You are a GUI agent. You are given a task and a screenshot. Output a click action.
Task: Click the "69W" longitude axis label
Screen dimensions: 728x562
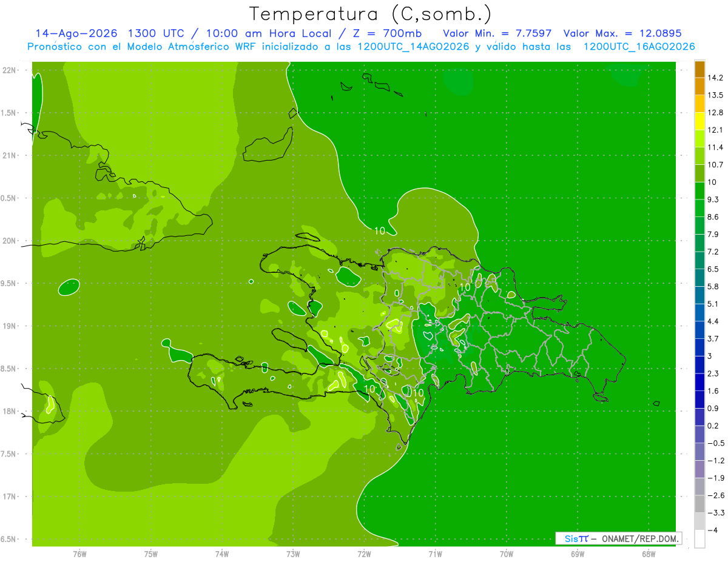pyautogui.click(x=578, y=554)
